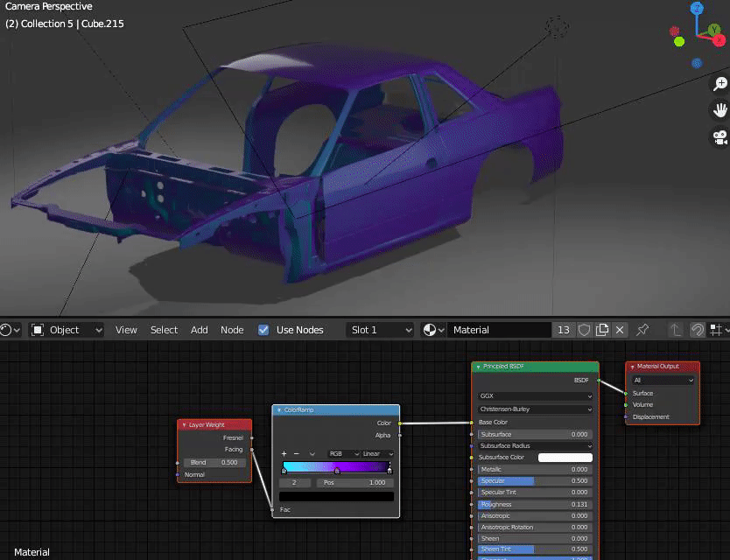This screenshot has width=730, height=560.
Task: Open the Slot 1 dropdown
Action: [379, 330]
